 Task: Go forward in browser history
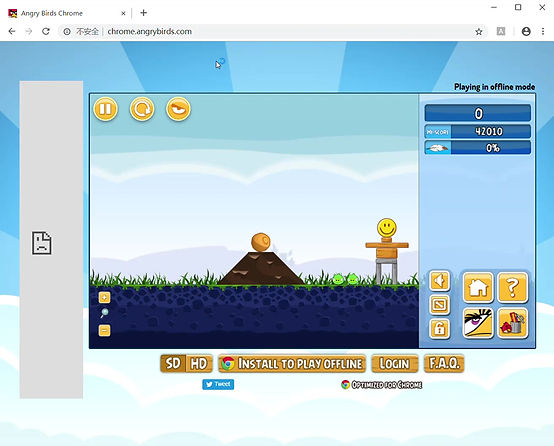point(29,31)
